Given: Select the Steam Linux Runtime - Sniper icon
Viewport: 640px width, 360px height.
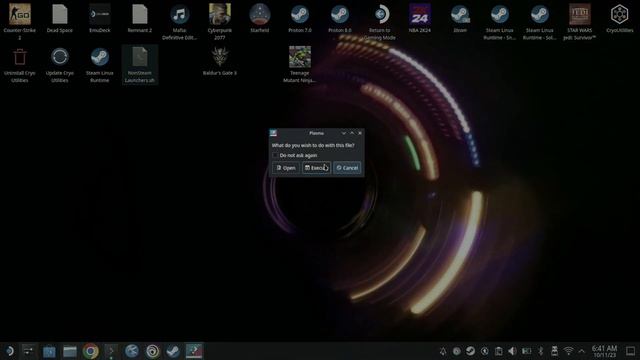Looking at the screenshot, I should click(500, 15).
